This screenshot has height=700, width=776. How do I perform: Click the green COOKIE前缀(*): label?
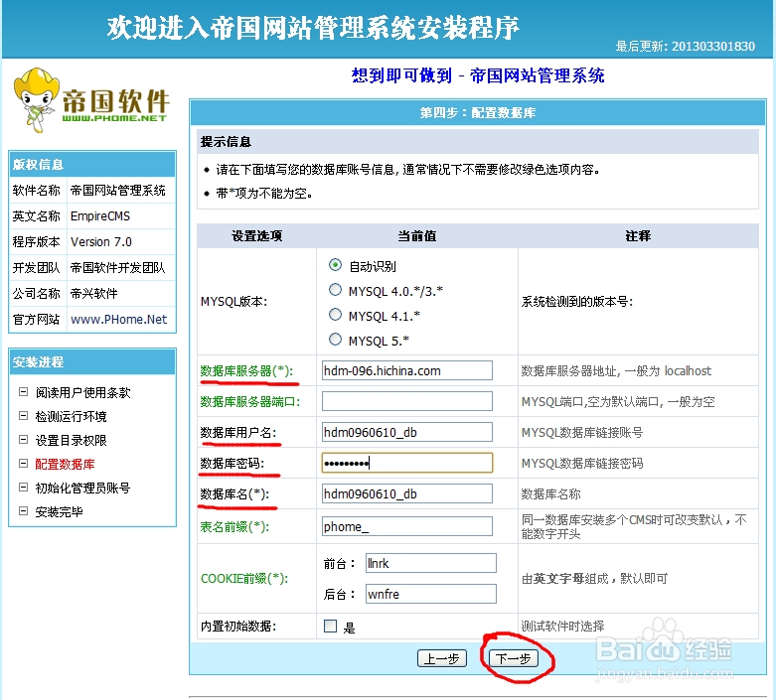click(244, 578)
